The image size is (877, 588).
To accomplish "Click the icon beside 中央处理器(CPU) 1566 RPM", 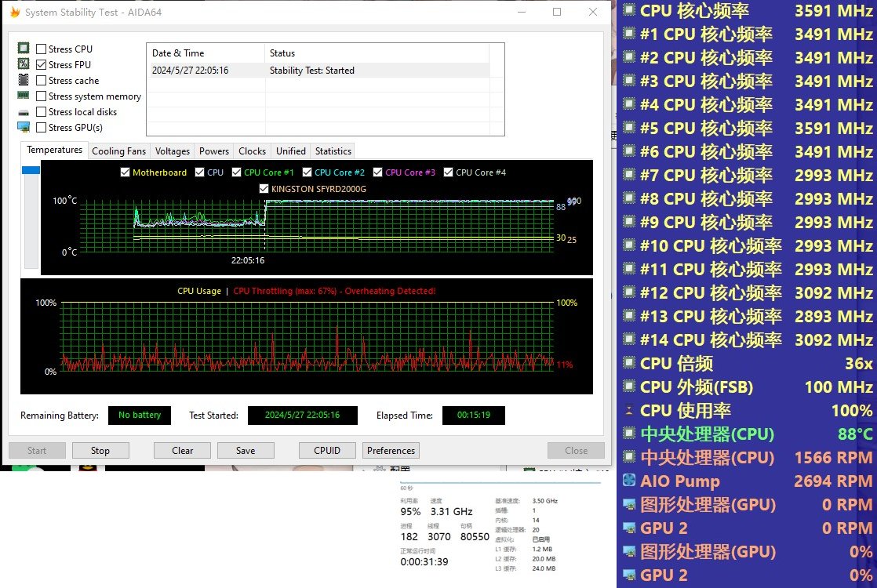I will click(x=629, y=457).
